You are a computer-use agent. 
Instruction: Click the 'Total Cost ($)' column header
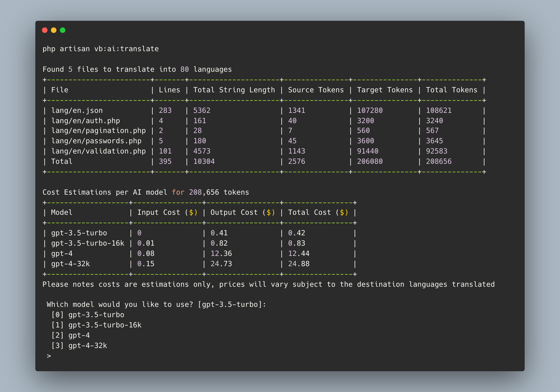318,213
